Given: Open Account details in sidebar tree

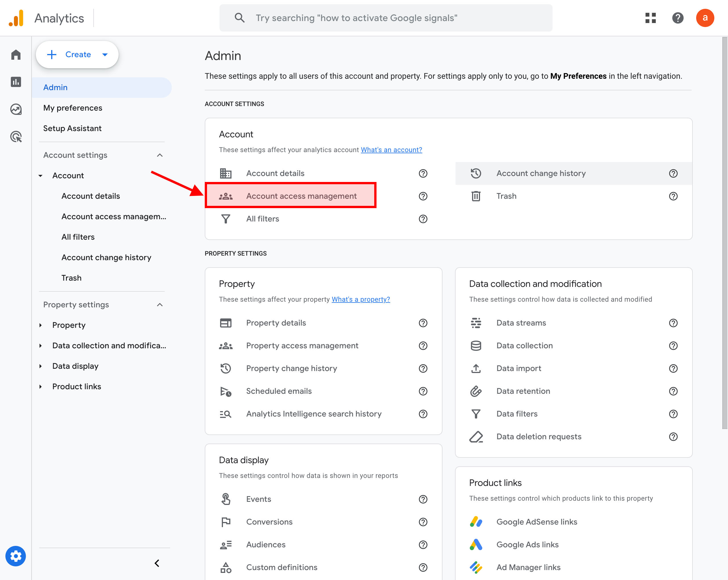Looking at the screenshot, I should [x=90, y=196].
